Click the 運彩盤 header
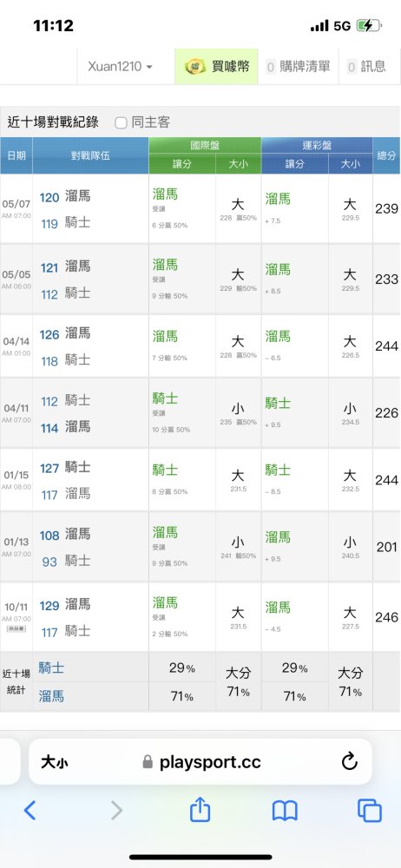 pyautogui.click(x=317, y=146)
